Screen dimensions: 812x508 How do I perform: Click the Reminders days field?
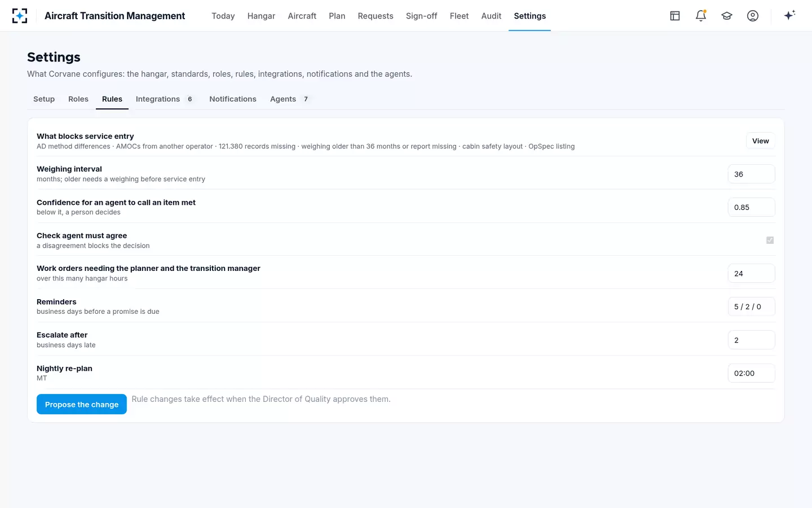pyautogui.click(x=751, y=306)
